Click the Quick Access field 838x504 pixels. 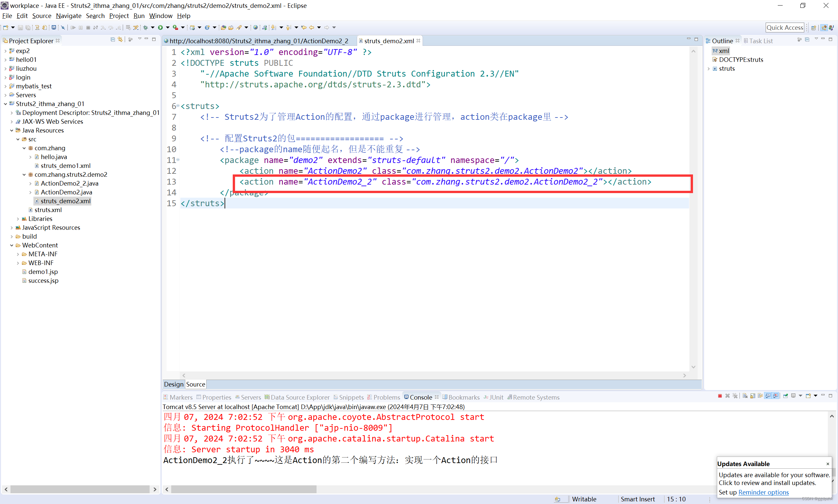[785, 27]
